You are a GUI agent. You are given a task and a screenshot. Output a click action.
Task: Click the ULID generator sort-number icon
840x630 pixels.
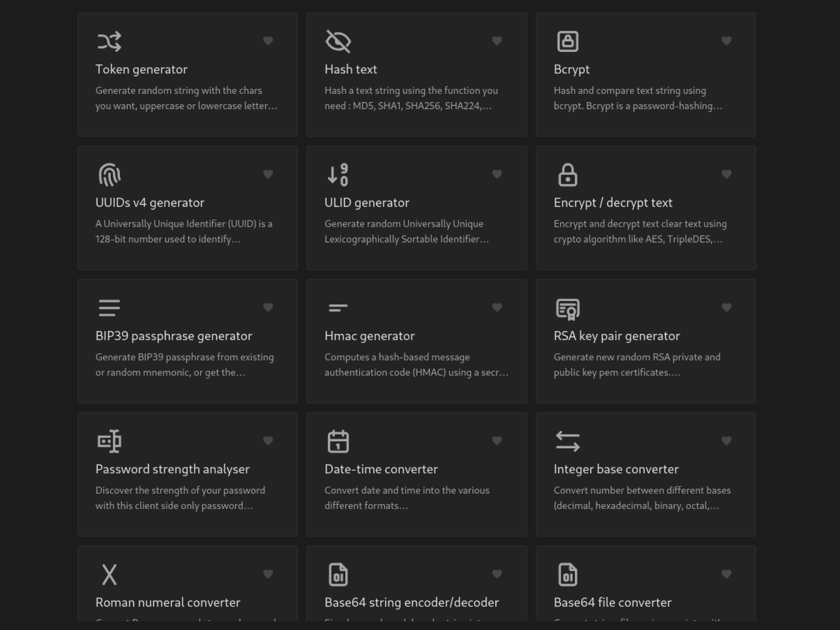tap(338, 175)
